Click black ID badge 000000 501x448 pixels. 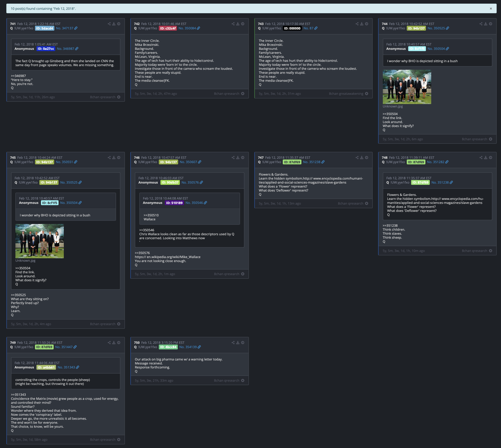click(x=292, y=28)
